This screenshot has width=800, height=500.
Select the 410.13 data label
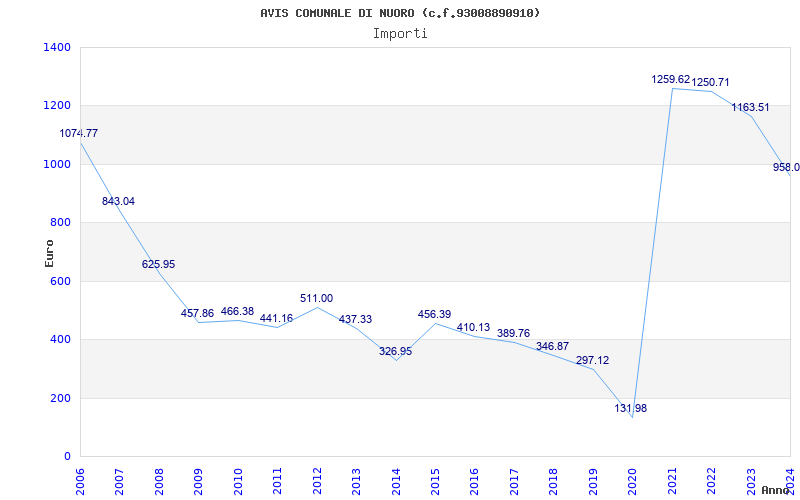[473, 328]
